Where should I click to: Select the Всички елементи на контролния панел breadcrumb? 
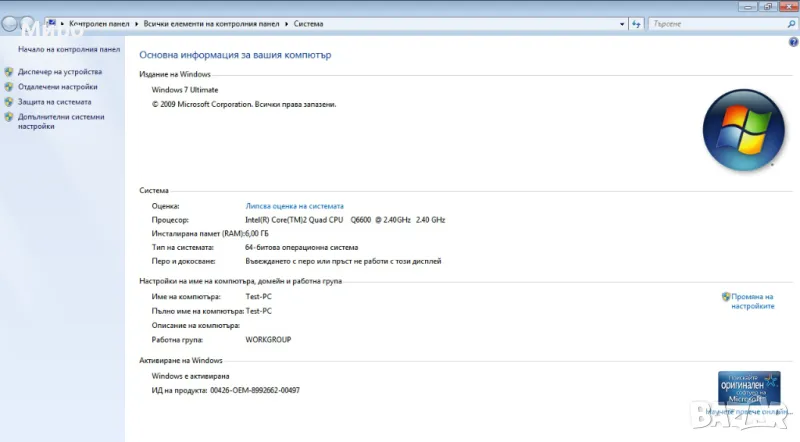point(214,22)
